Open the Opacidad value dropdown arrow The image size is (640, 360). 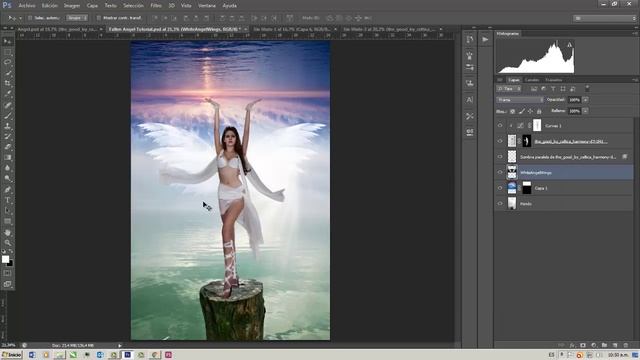tap(585, 100)
